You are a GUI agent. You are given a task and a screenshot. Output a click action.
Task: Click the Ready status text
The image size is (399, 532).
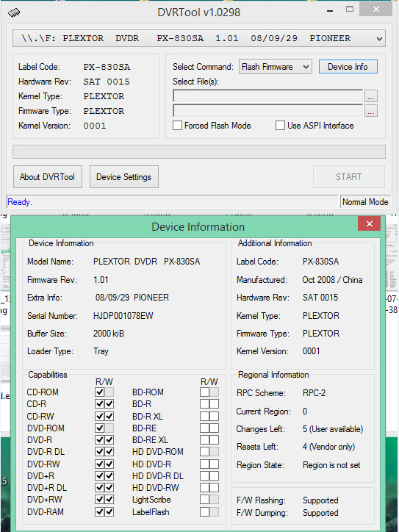click(x=19, y=202)
